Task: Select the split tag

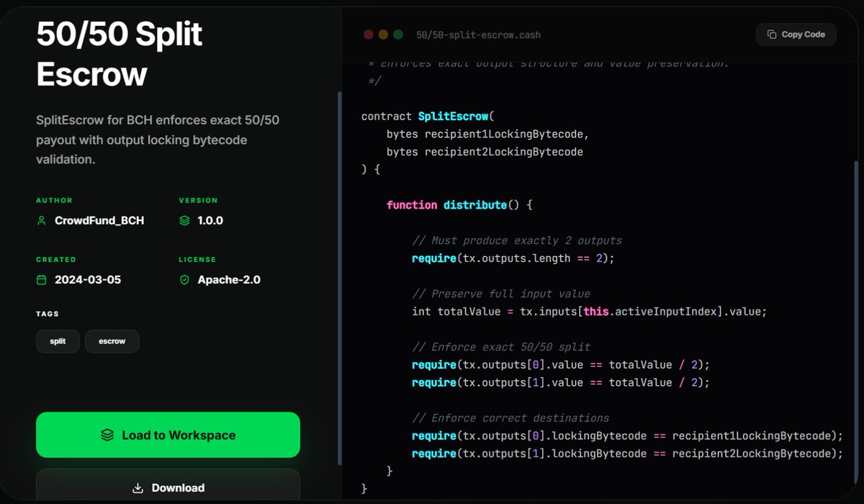Action: click(58, 341)
